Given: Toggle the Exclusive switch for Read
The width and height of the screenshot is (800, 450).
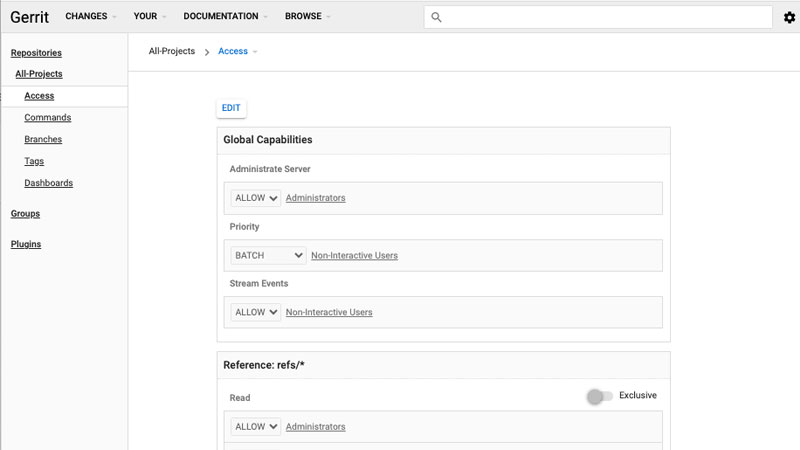Looking at the screenshot, I should pyautogui.click(x=599, y=396).
